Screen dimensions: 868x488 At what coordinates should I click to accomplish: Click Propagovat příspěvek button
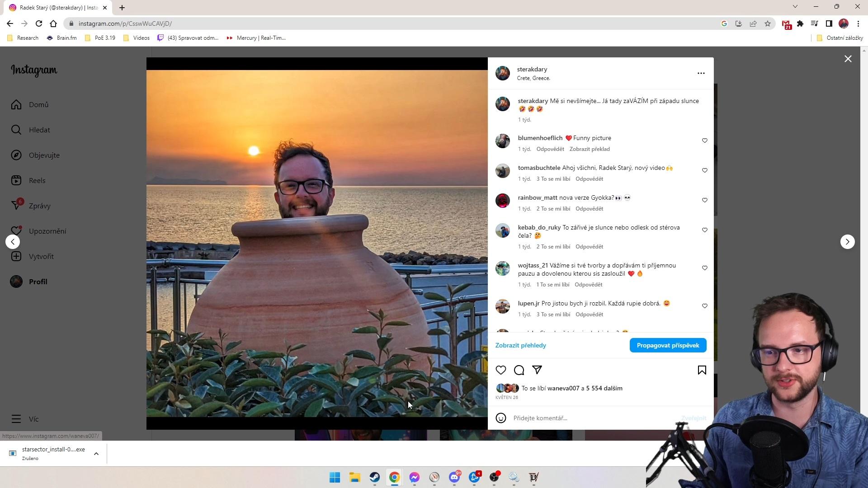[x=668, y=345]
